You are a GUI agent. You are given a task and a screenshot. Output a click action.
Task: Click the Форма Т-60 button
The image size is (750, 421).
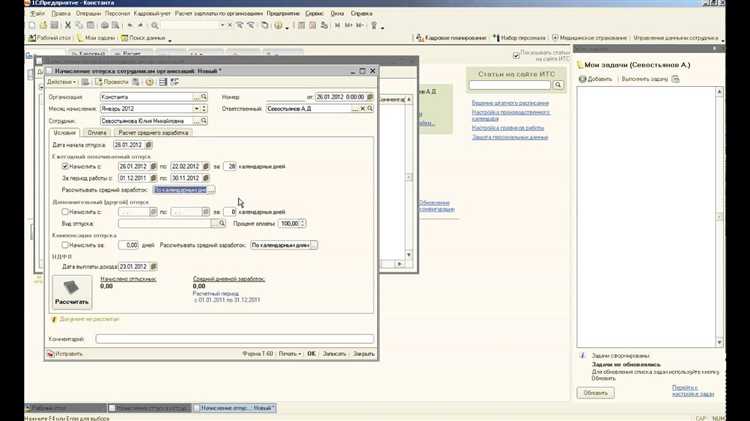(x=257, y=354)
